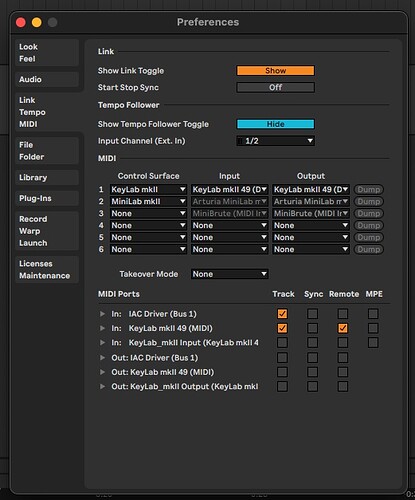
Task: Click Dump button for row 5
Action: [x=369, y=237]
